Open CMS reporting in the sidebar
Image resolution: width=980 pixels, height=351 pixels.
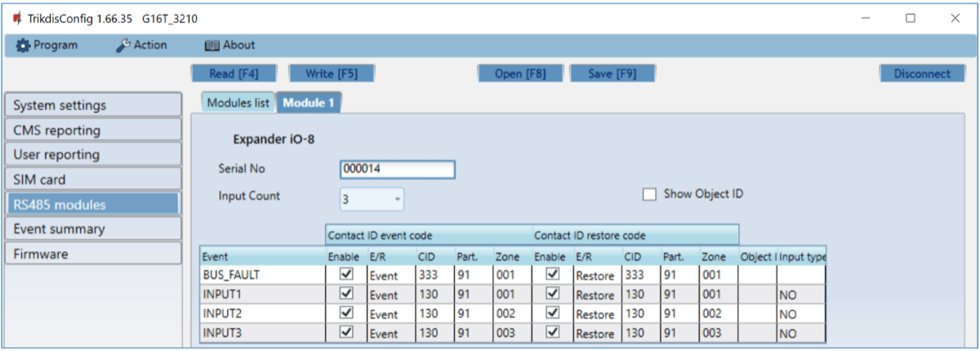pyautogui.click(x=91, y=130)
